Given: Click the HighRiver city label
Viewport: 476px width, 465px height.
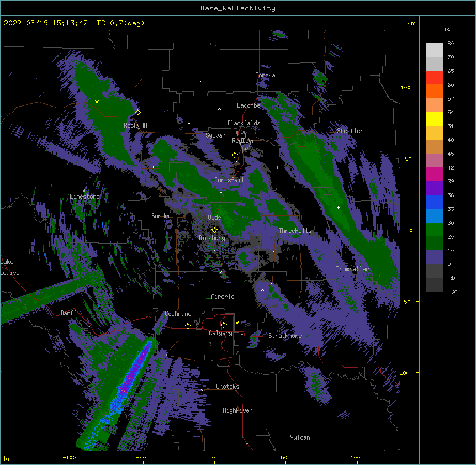Looking at the screenshot, I should tap(237, 410).
